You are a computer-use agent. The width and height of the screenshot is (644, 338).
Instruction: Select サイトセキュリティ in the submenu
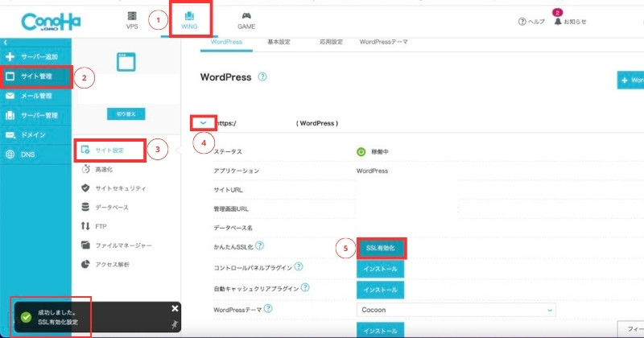point(114,188)
